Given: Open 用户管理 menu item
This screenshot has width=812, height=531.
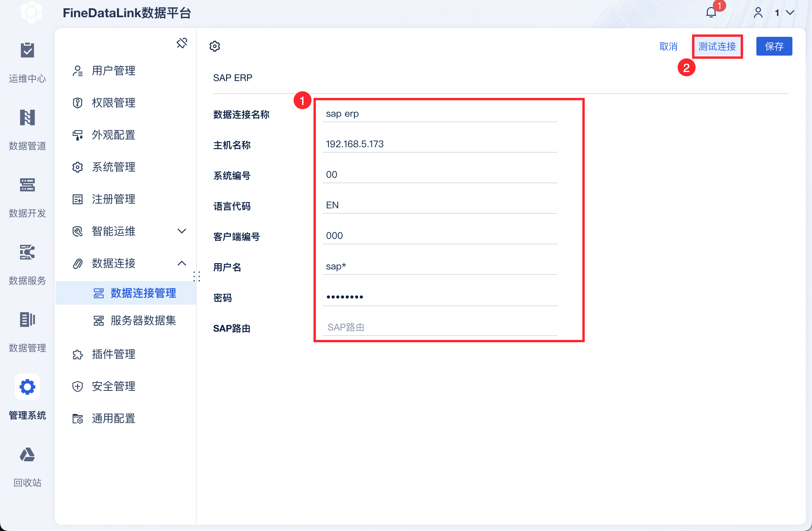Looking at the screenshot, I should click(x=113, y=71).
